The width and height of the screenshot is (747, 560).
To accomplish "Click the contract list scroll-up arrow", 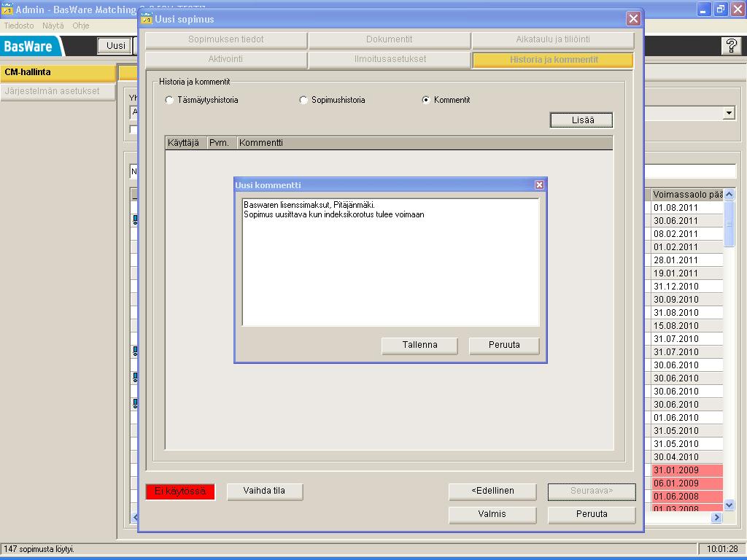I will coord(729,194).
